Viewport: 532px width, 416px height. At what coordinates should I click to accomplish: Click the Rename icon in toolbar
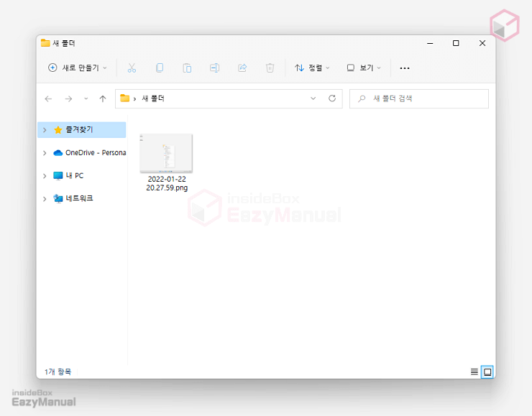tap(214, 68)
